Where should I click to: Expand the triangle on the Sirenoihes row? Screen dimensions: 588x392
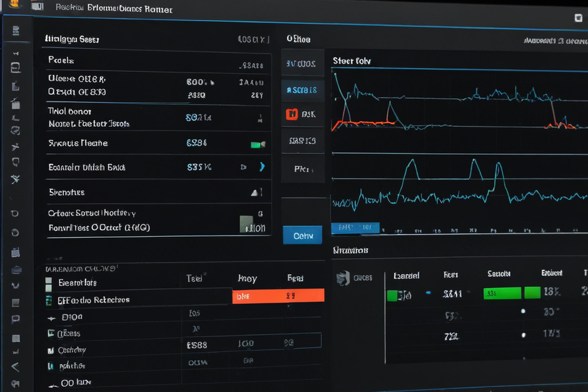[x=255, y=193]
